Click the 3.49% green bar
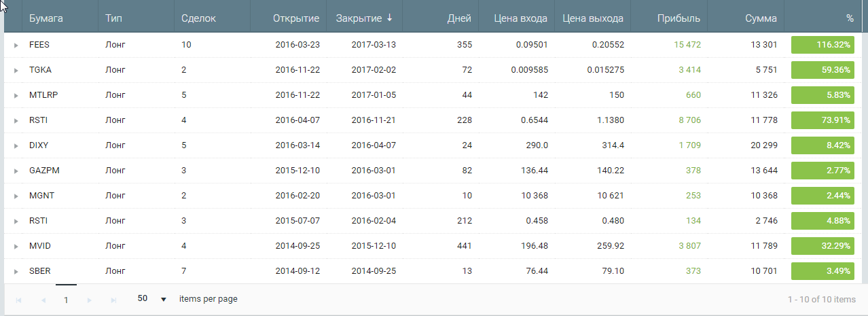Screen dimensions: 868x316 [822, 271]
